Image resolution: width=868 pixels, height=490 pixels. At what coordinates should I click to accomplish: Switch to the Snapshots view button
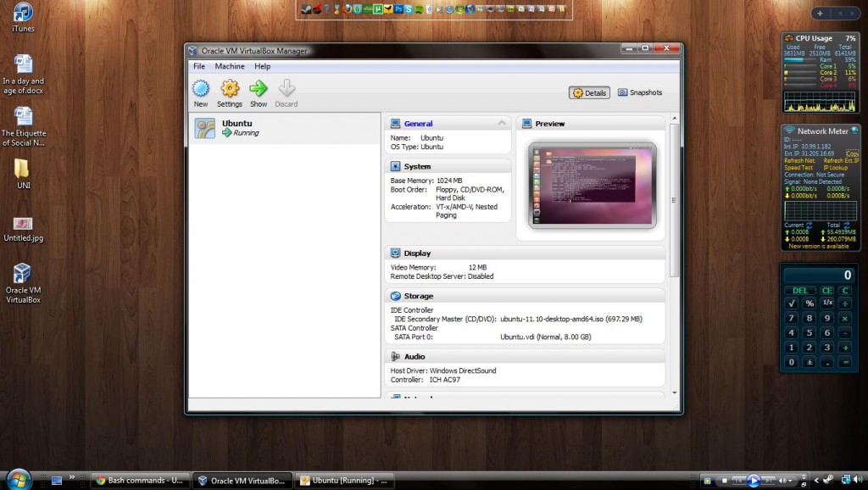pyautogui.click(x=640, y=92)
